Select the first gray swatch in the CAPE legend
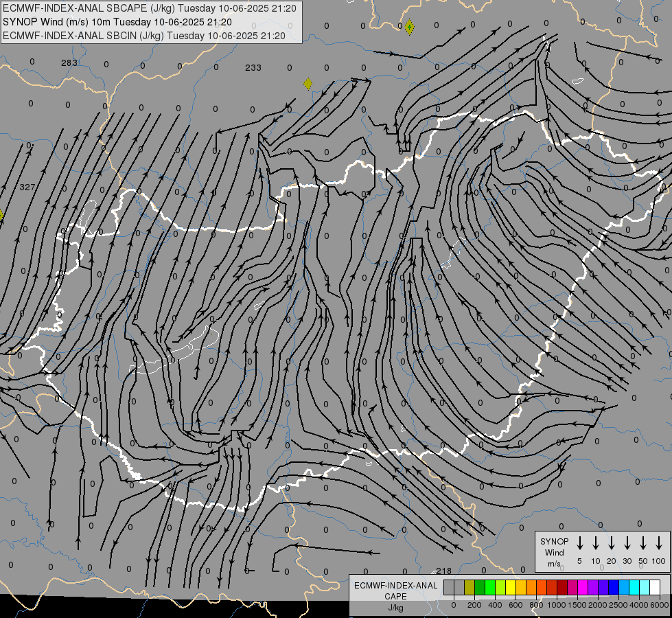This screenshot has width=672, height=618. (x=449, y=587)
